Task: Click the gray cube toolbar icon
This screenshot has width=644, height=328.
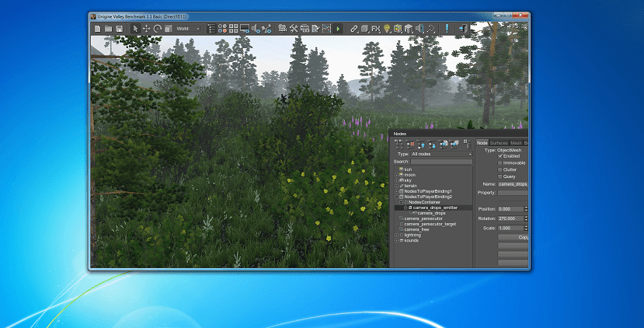Action: click(364, 28)
